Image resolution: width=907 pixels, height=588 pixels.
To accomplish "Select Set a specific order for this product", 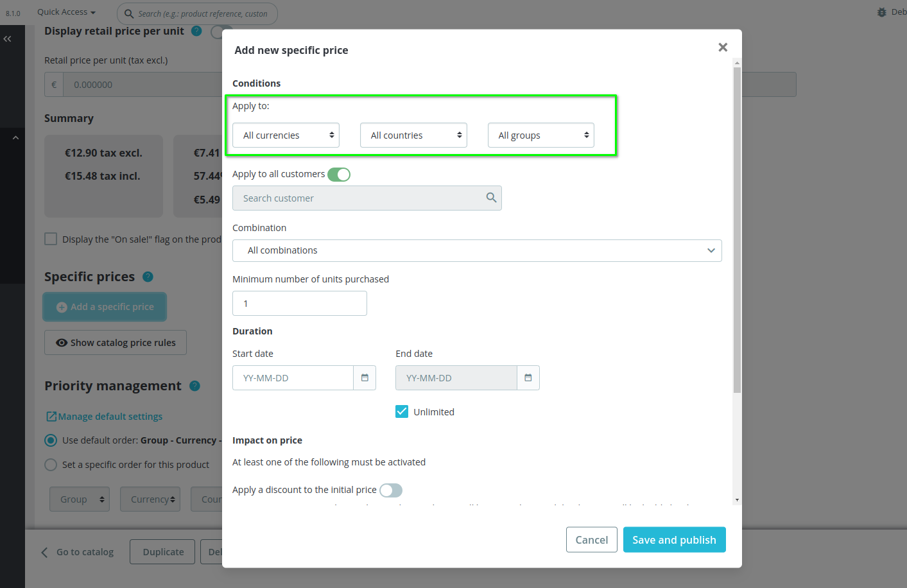I will 51,464.
